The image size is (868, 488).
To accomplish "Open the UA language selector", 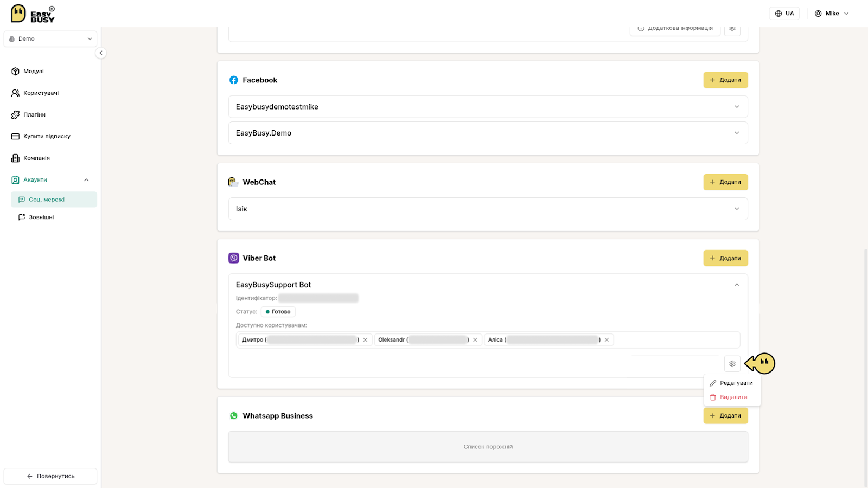I will [784, 14].
